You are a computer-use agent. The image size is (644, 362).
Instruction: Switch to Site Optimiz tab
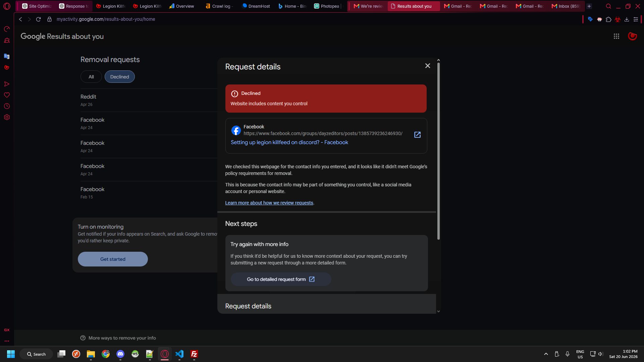(x=37, y=6)
